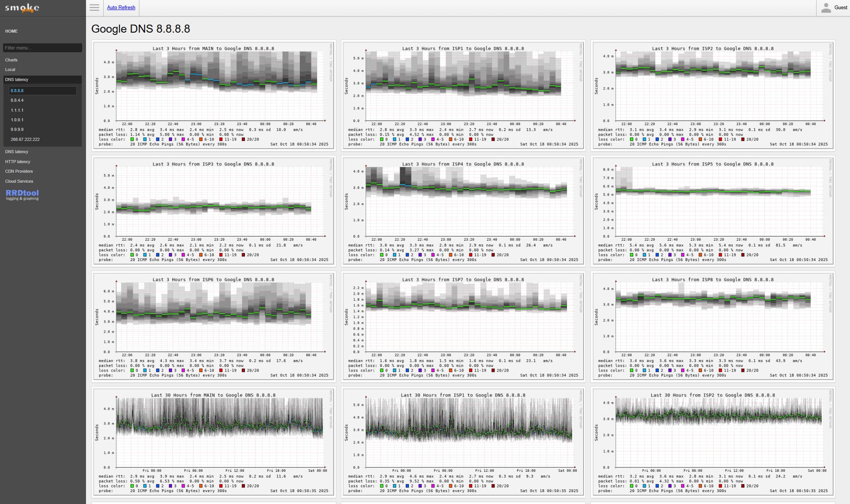The height and width of the screenshot is (504, 850).
Task: Collapse the highlighted DNS latency section
Action: pos(17,80)
